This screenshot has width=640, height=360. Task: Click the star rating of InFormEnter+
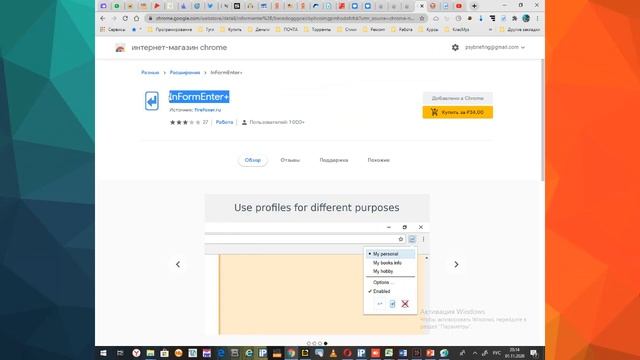(185, 122)
